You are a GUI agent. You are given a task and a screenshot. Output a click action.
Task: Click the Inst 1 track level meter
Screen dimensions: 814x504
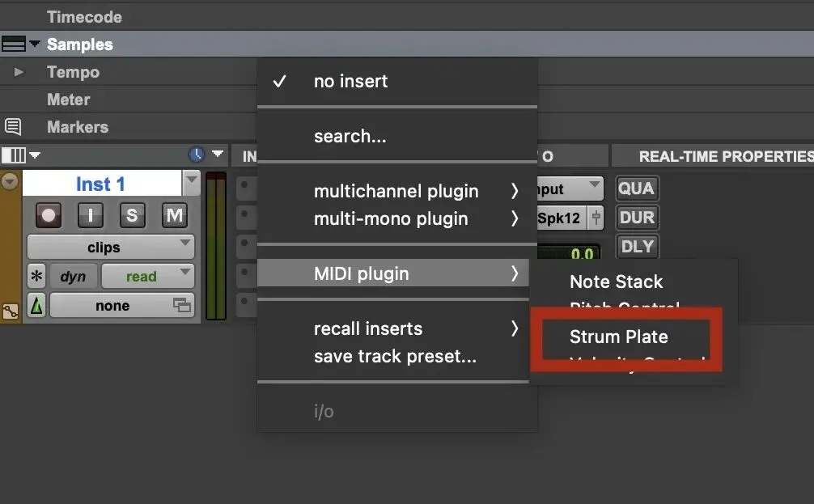point(216,245)
